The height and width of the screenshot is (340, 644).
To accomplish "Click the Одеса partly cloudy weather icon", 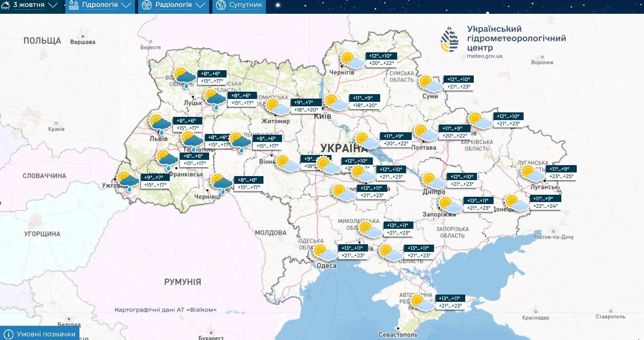I will tap(325, 252).
